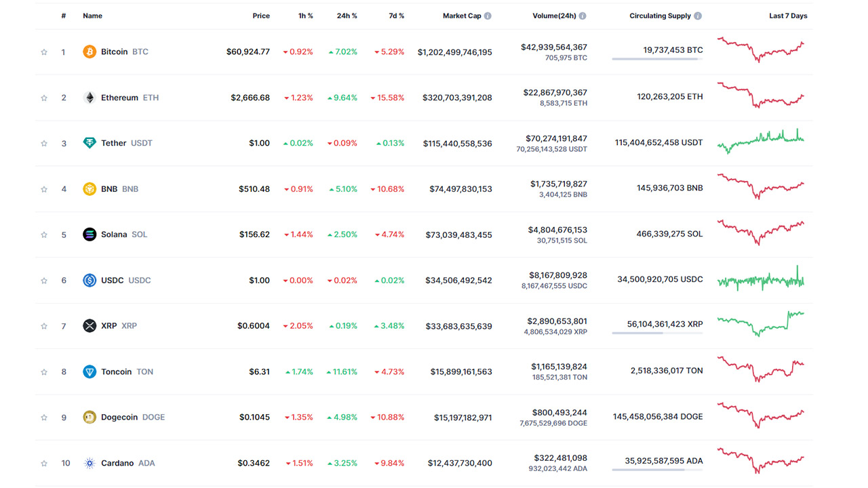Image resolution: width=868 pixels, height=488 pixels.
Task: Star Bitcoin to add to watchlist
Action: click(x=44, y=52)
